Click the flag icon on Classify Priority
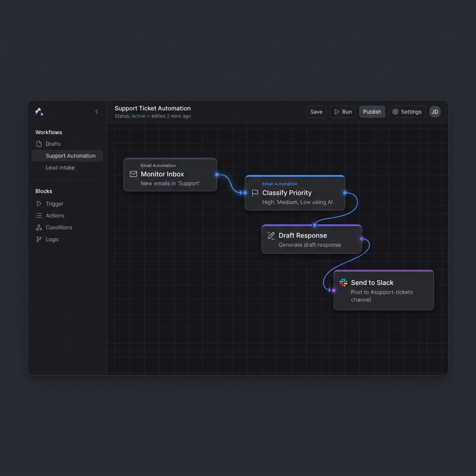 (x=255, y=193)
